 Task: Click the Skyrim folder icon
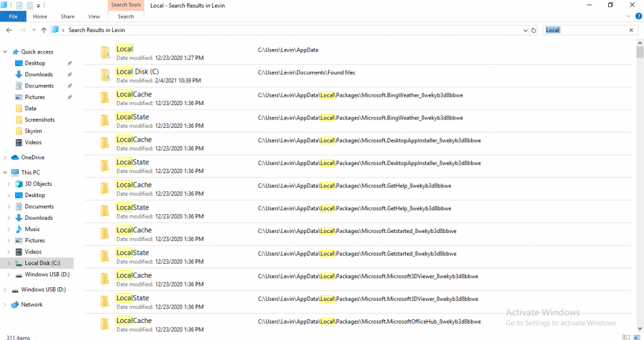click(x=18, y=131)
